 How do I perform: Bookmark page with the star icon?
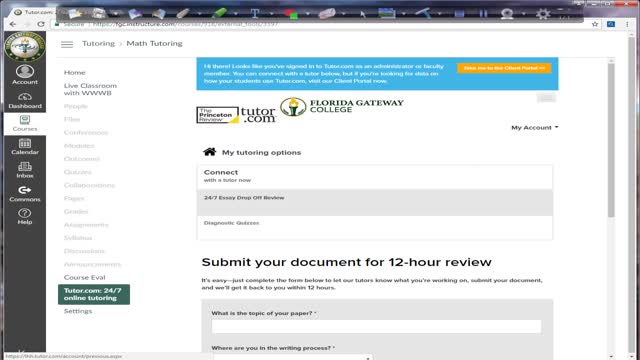595,24
